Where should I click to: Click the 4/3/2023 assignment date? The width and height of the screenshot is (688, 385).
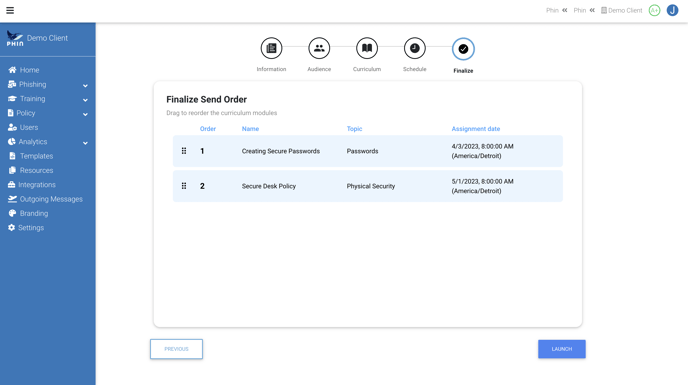click(x=482, y=151)
